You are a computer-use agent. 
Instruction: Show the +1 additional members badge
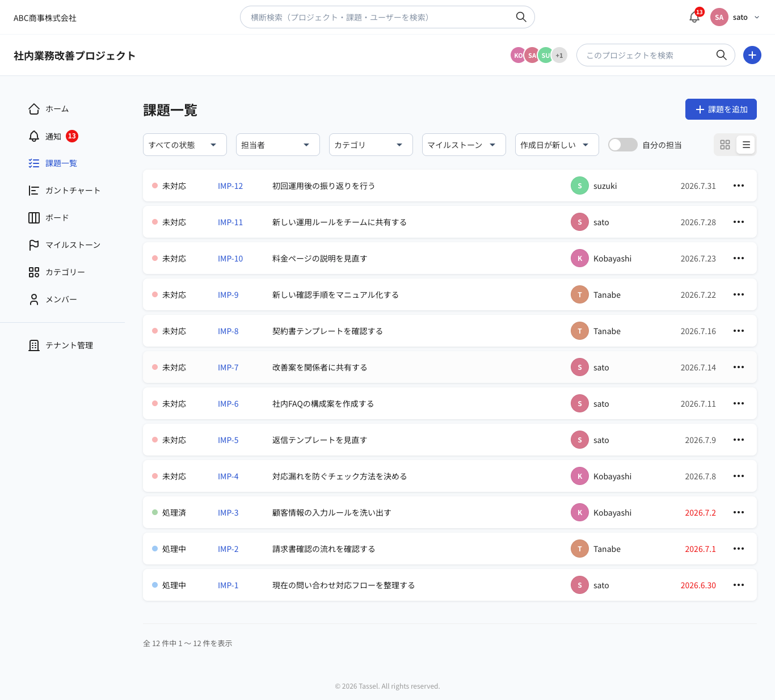click(559, 55)
